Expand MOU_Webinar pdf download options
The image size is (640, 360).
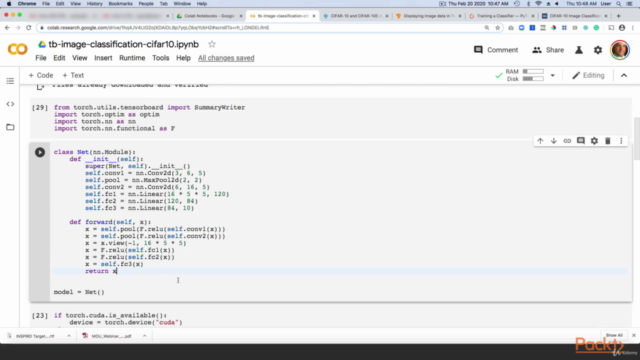coord(144,336)
